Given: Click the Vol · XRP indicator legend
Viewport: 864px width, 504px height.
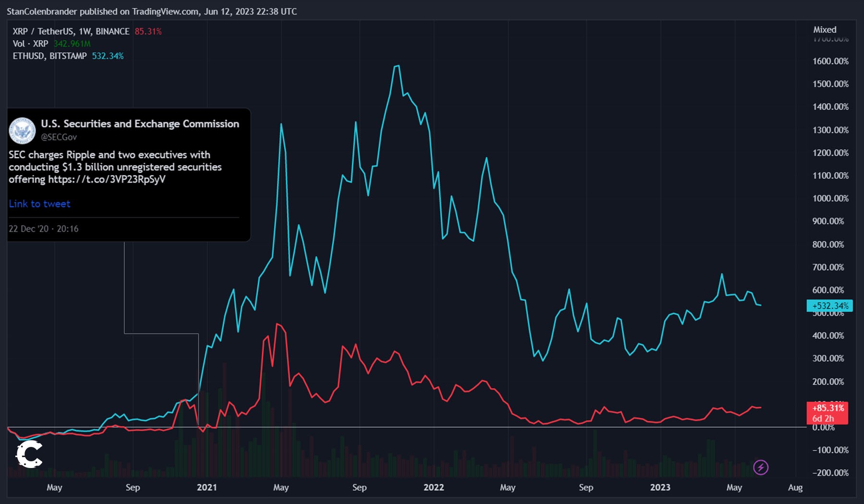Looking at the screenshot, I should pos(30,44).
